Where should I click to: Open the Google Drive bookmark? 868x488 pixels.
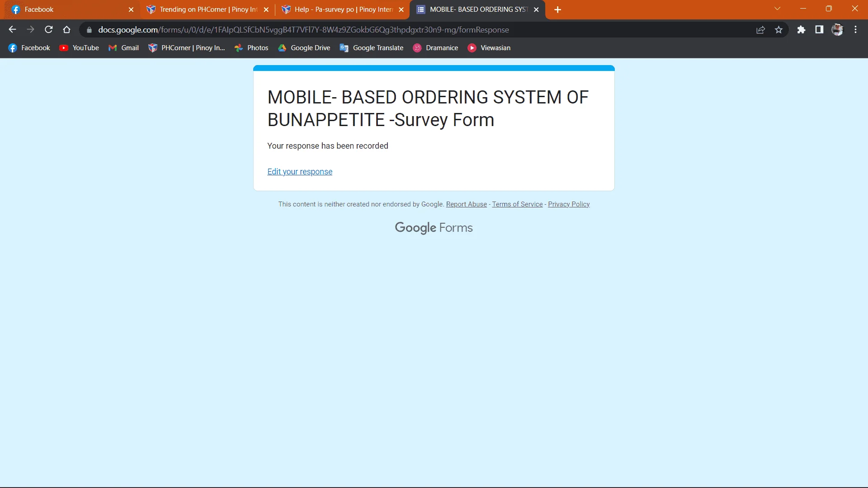tap(304, 48)
